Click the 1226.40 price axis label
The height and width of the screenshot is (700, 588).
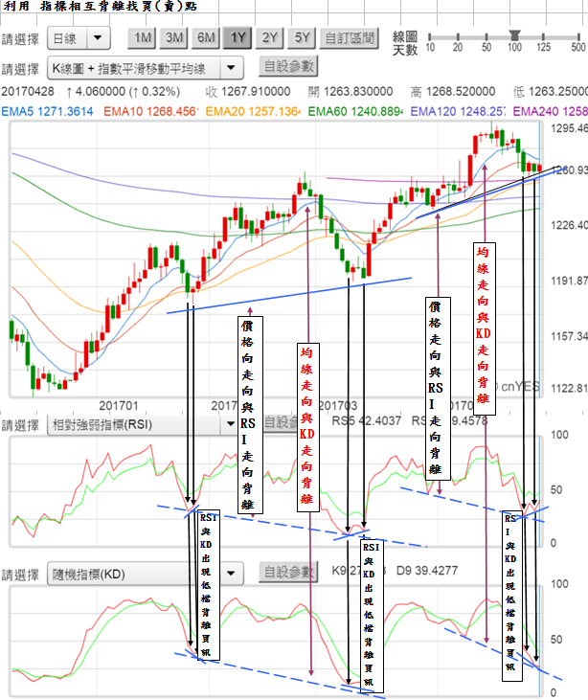click(569, 225)
